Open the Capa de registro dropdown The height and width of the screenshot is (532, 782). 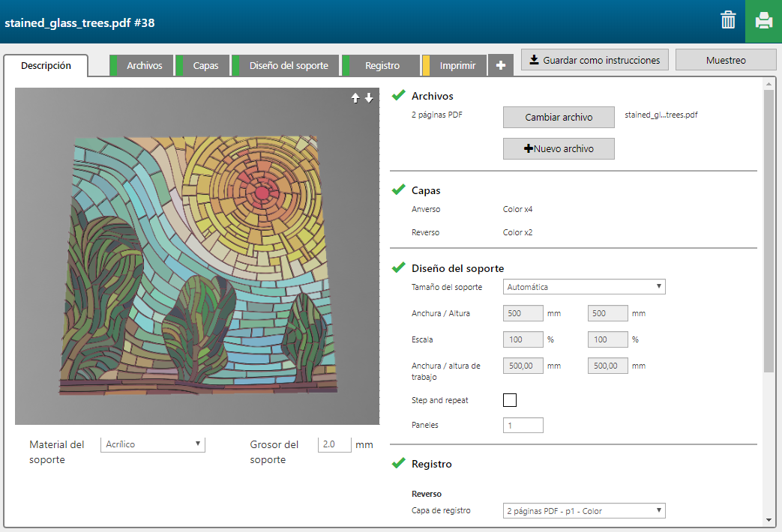pyautogui.click(x=584, y=511)
